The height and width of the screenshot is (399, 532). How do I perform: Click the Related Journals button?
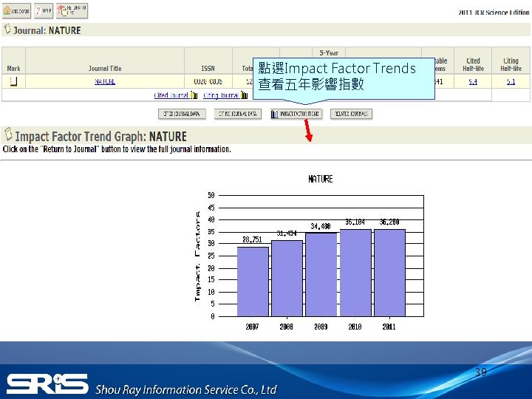point(351,114)
